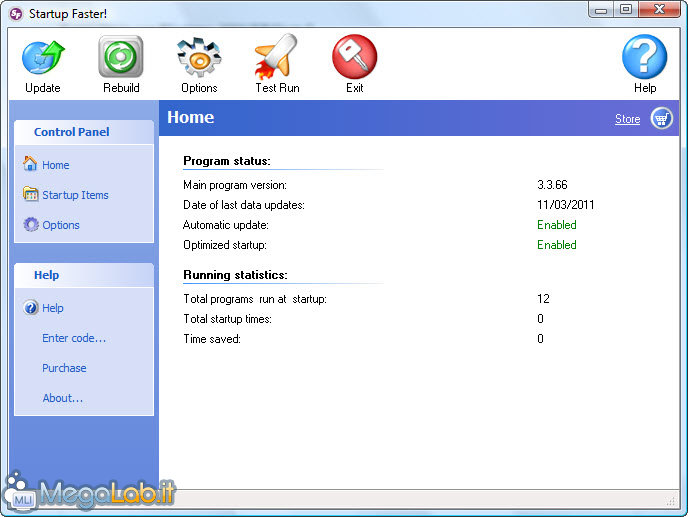The image size is (688, 517).
Task: Click the version value 3.3.66
Action: pyautogui.click(x=552, y=185)
